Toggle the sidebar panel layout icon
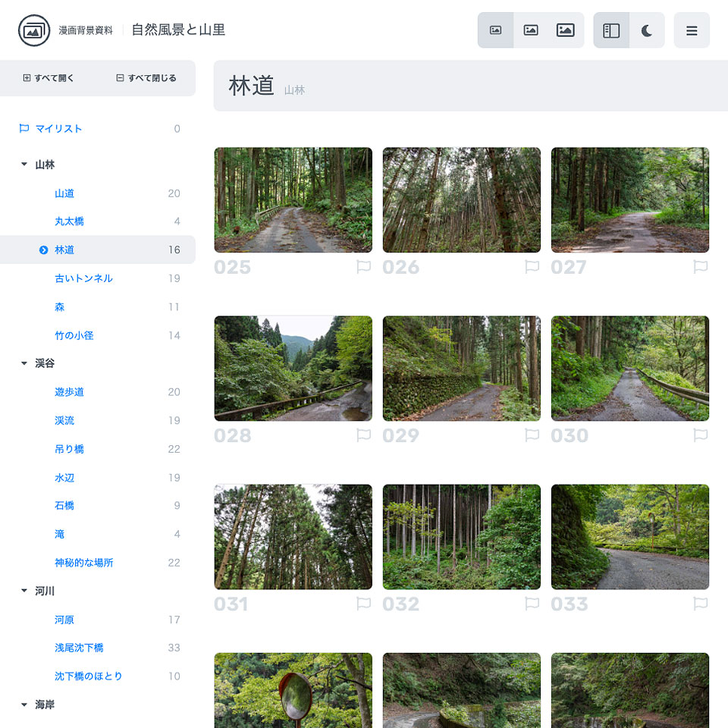The height and width of the screenshot is (728, 728). coord(611,30)
